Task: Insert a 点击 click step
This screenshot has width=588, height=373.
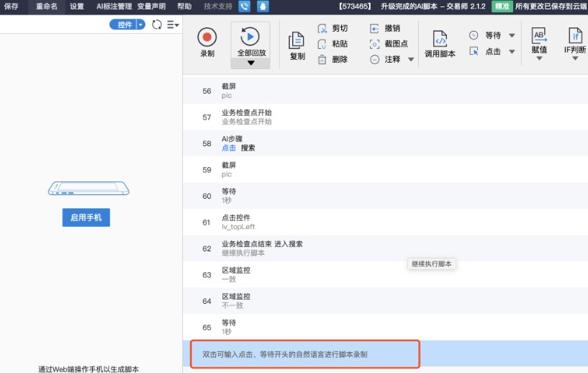Action: (x=485, y=51)
